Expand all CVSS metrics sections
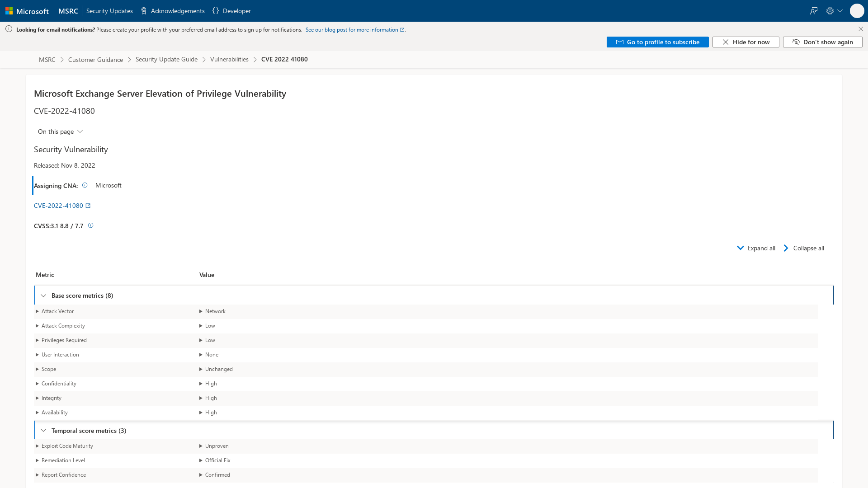The height and width of the screenshot is (488, 868). [756, 248]
